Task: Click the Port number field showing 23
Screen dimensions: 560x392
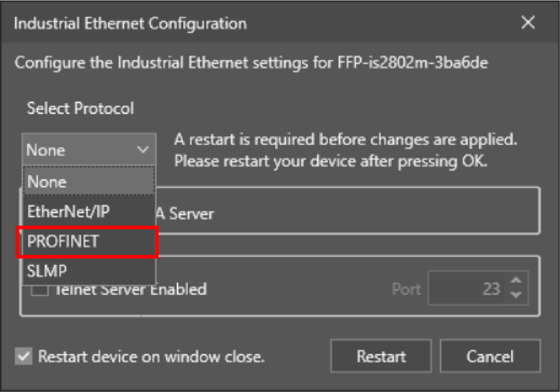Action: coord(466,289)
